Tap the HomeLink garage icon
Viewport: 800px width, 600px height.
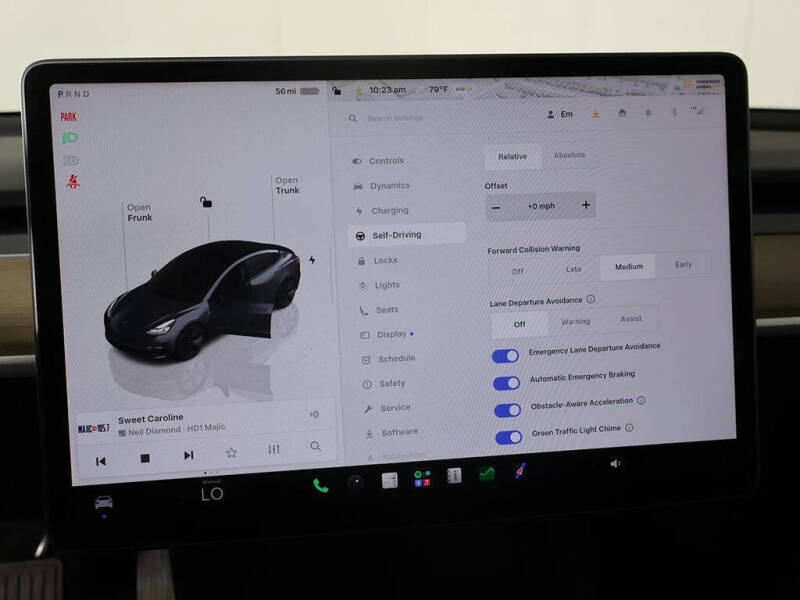(622, 113)
